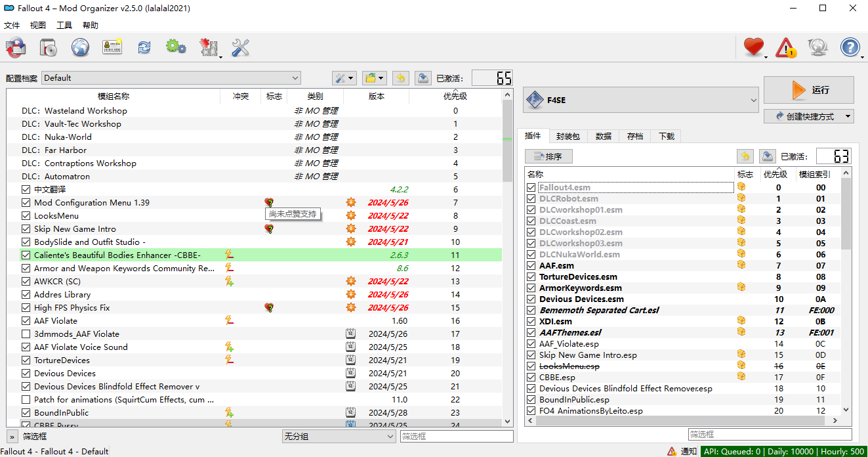Click the save backup icon in plugins panel
Screen dimensions: 868x457
click(x=767, y=156)
